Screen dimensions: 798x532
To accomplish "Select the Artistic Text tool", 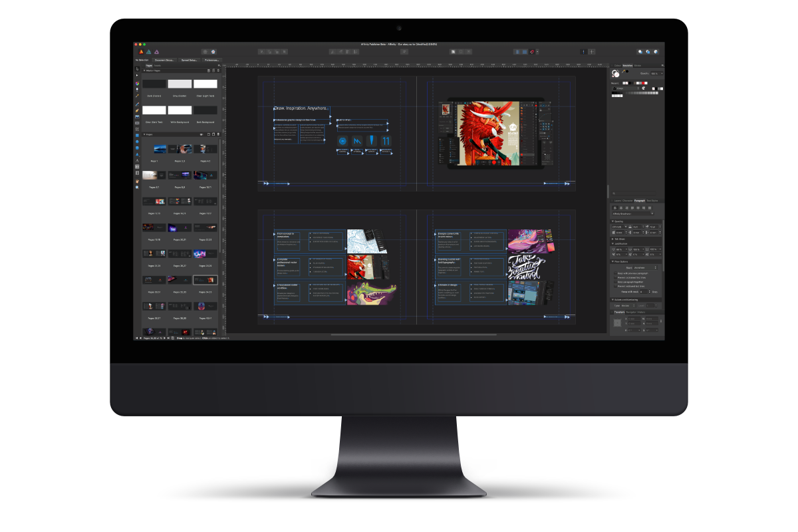I will coord(137,160).
